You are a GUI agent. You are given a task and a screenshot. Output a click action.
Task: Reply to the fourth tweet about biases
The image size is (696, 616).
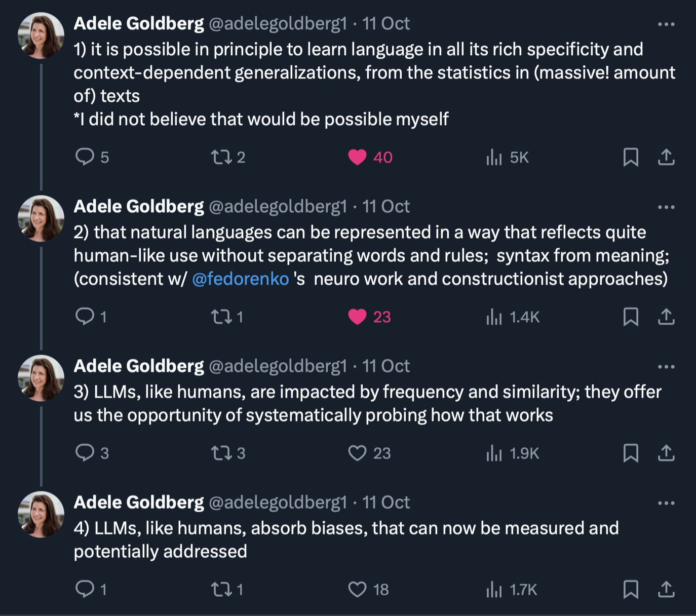[x=85, y=589]
